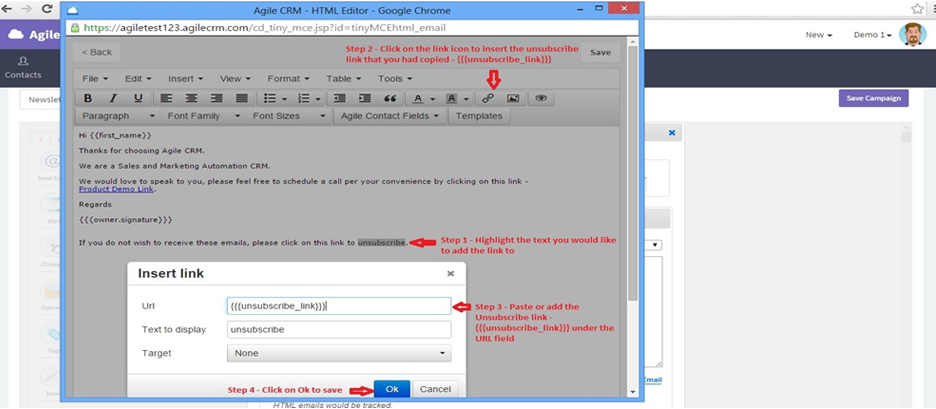The image size is (936, 409).
Task: Open the Tools menu
Action: tap(395, 79)
